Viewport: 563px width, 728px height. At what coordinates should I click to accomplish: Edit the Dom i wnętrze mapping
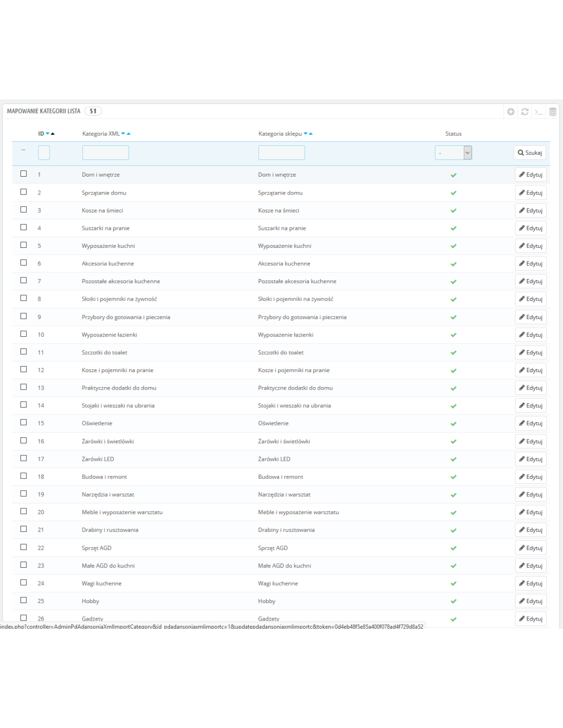pos(531,175)
